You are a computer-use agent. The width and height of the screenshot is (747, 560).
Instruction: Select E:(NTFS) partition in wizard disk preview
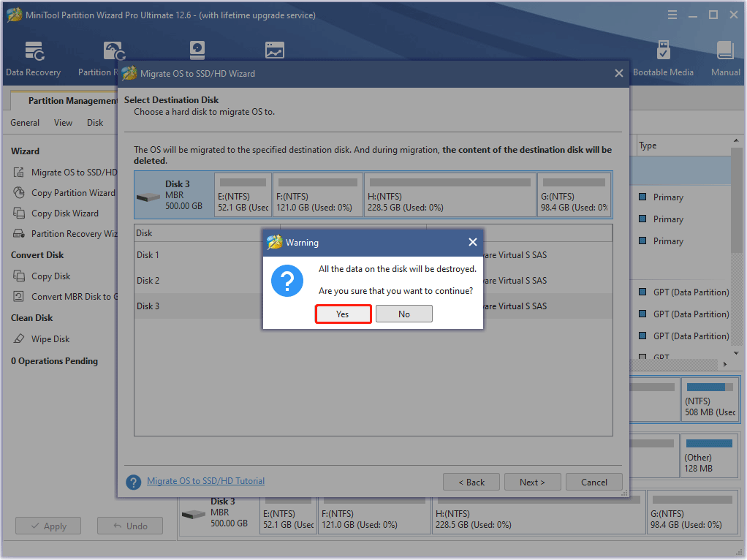pyautogui.click(x=243, y=195)
